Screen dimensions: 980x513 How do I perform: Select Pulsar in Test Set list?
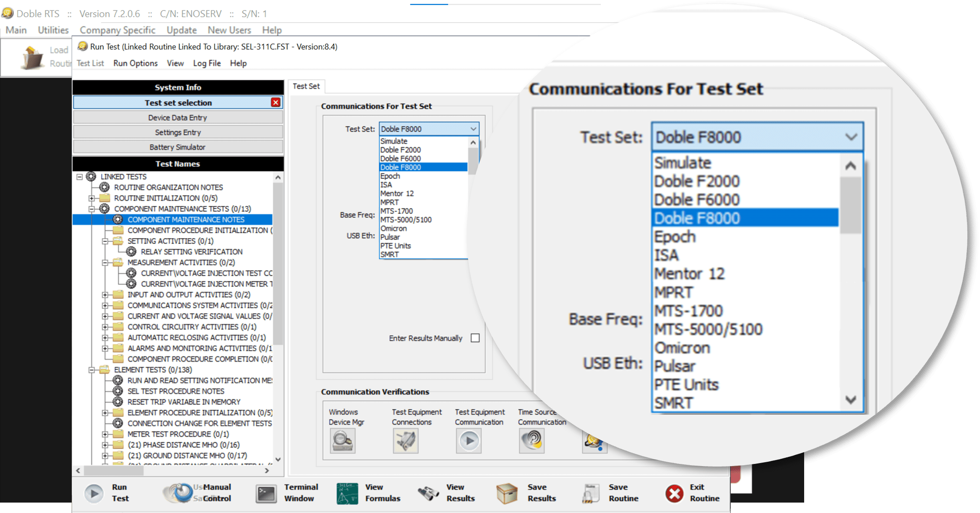coord(423,237)
